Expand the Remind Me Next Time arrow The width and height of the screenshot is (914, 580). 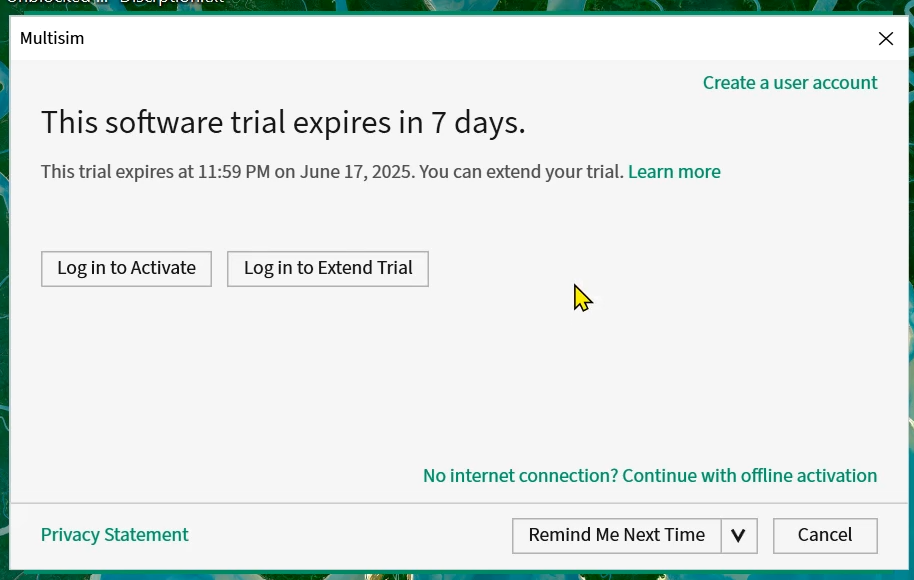(x=739, y=535)
